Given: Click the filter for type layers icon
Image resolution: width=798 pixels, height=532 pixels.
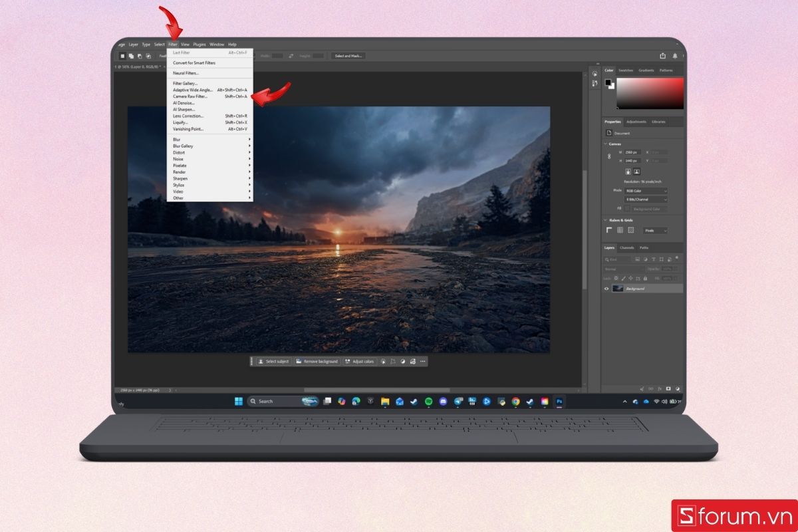Looking at the screenshot, I should click(x=654, y=259).
